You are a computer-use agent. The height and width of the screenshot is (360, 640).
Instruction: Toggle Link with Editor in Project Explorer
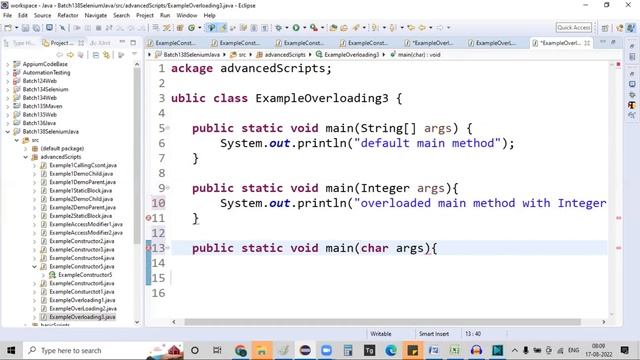point(107,55)
